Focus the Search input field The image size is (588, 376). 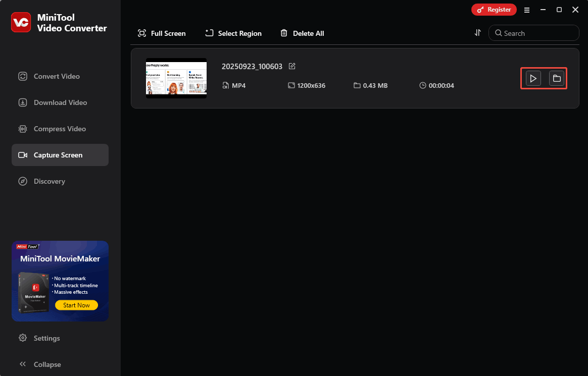[x=533, y=33]
